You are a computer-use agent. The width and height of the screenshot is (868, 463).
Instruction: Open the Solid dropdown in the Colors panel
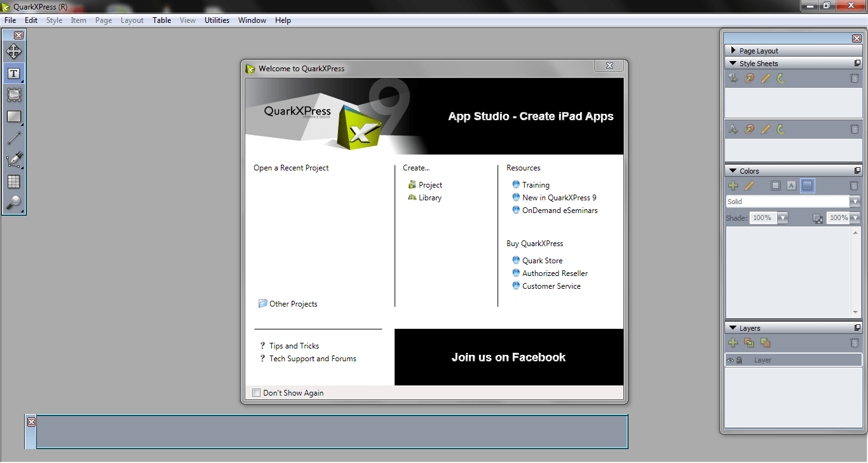[854, 201]
